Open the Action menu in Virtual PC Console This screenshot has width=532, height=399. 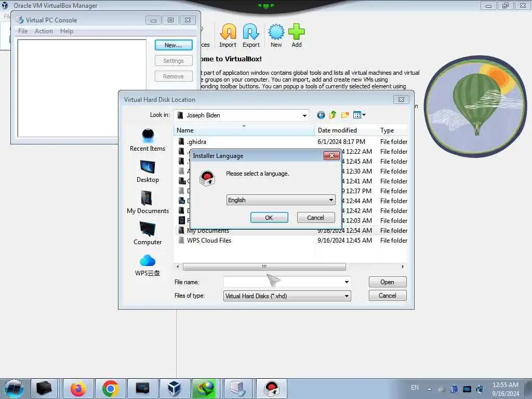pos(44,31)
